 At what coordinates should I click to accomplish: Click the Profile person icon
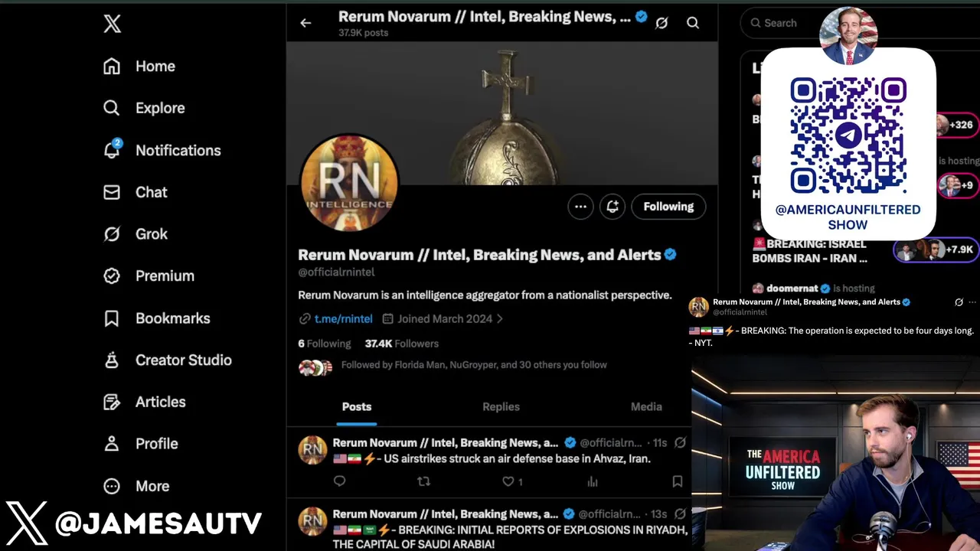[x=112, y=444]
